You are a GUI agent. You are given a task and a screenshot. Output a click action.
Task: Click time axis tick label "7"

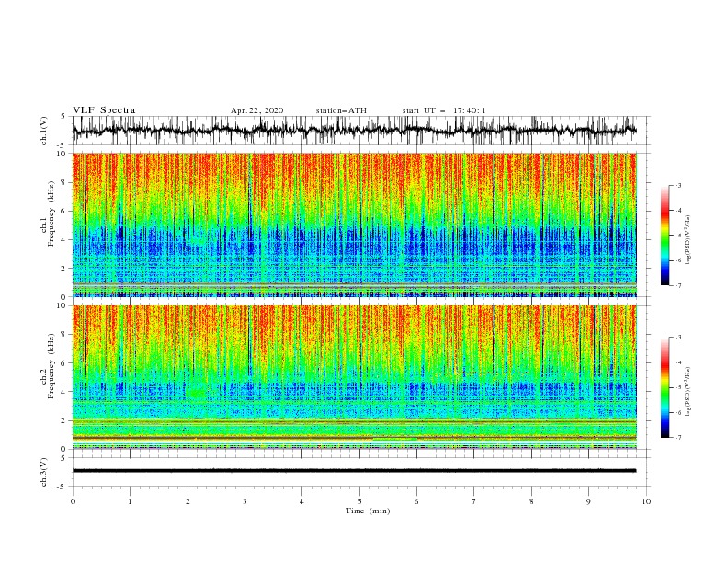(473, 501)
